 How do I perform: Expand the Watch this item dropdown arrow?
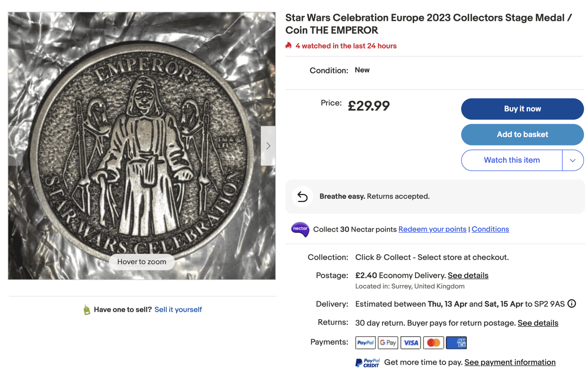(573, 160)
